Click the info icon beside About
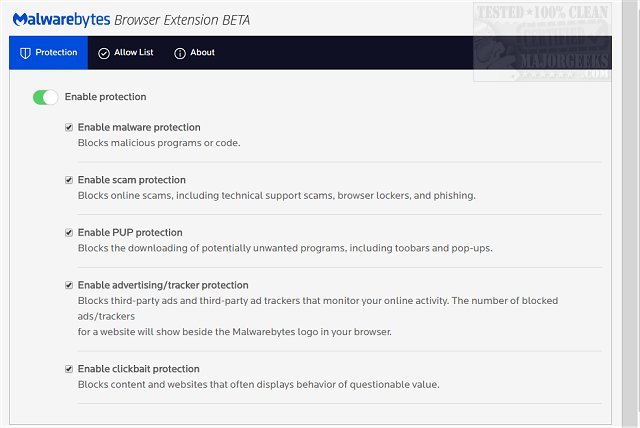This screenshot has width=640, height=428. tap(180, 53)
